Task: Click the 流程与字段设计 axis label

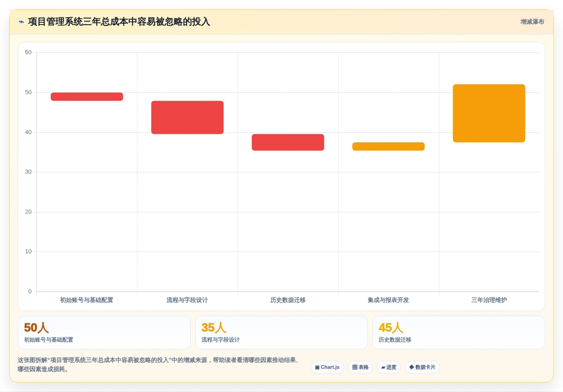Action: [187, 300]
